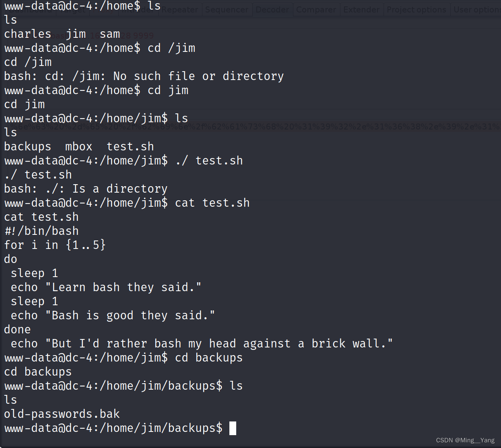Open the Extender tab

pos(361,9)
